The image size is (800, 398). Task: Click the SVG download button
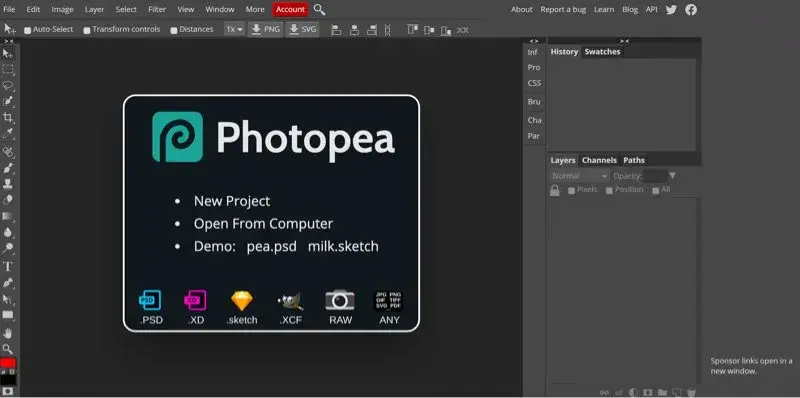click(302, 30)
